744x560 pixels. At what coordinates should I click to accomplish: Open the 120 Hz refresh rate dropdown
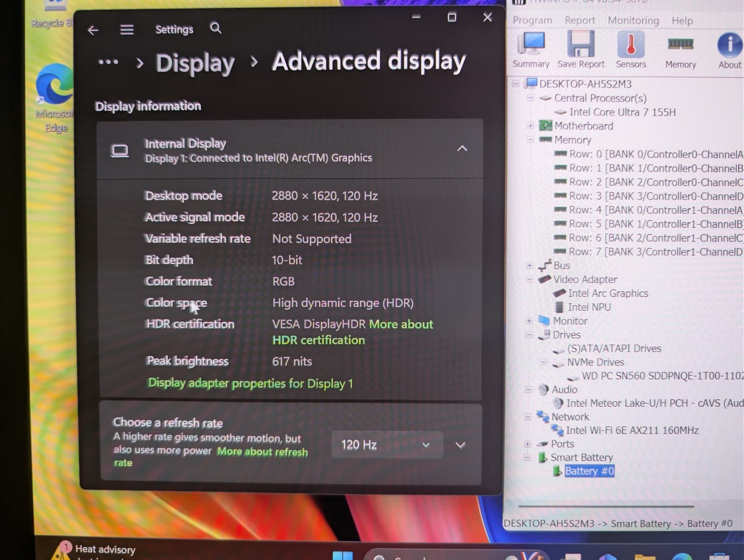387,445
